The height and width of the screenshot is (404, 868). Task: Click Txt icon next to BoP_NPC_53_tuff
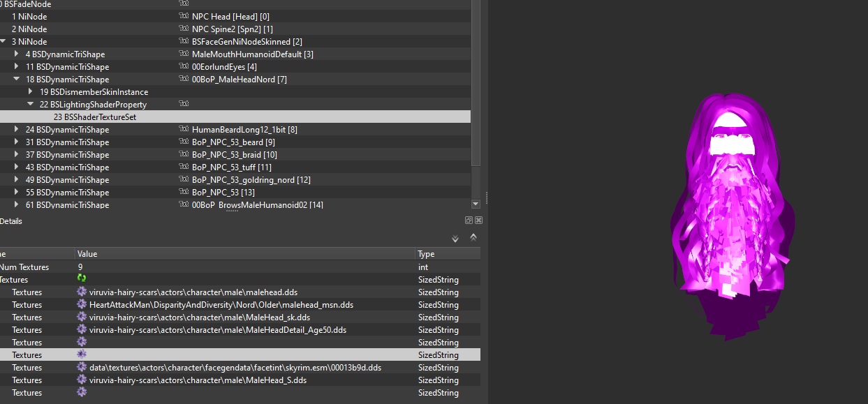184,166
